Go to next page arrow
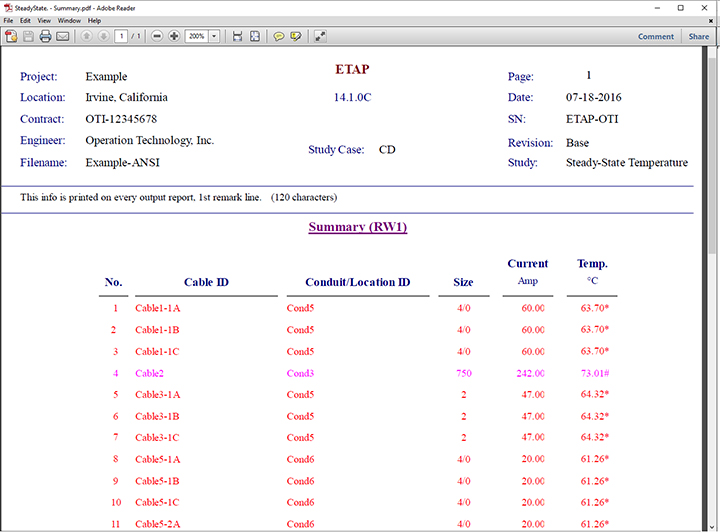The width and height of the screenshot is (720, 532). (x=103, y=36)
